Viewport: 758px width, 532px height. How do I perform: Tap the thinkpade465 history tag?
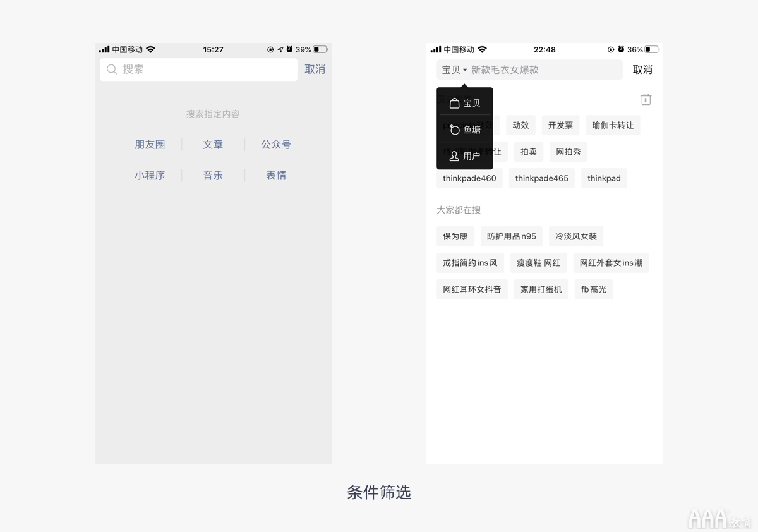point(542,178)
